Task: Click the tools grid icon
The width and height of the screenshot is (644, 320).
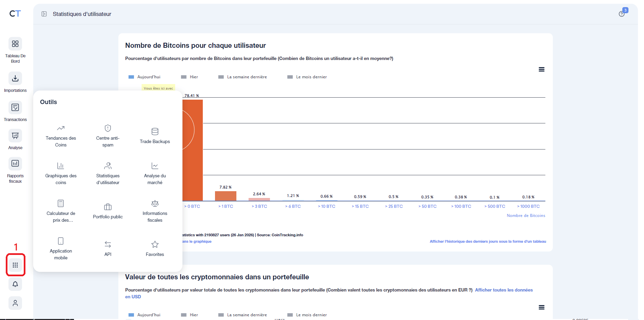Action: pos(15,265)
